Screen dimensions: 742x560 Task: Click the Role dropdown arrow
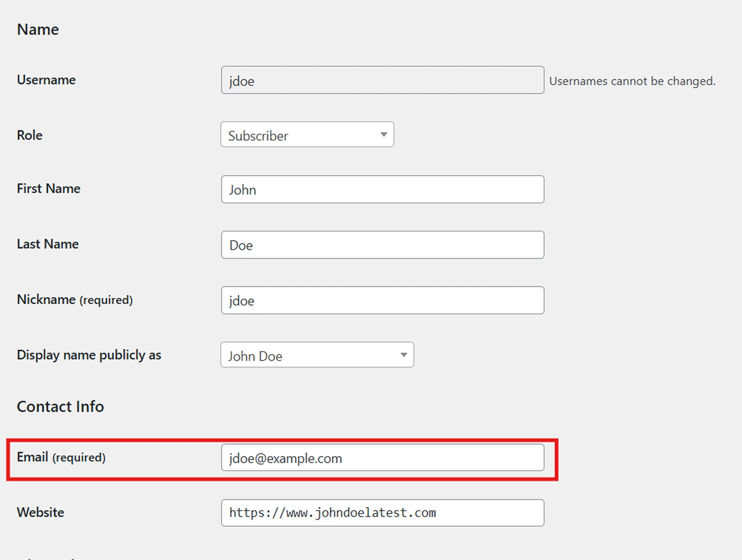pos(384,135)
